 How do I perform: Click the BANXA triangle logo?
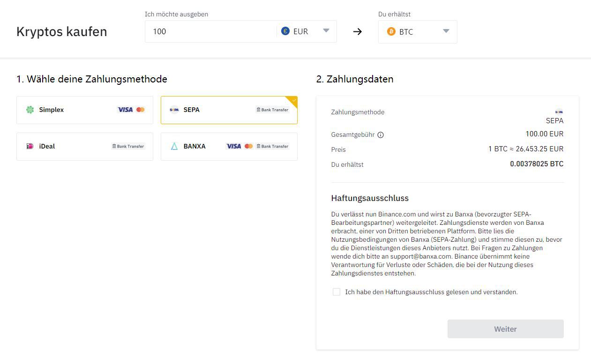tap(174, 146)
